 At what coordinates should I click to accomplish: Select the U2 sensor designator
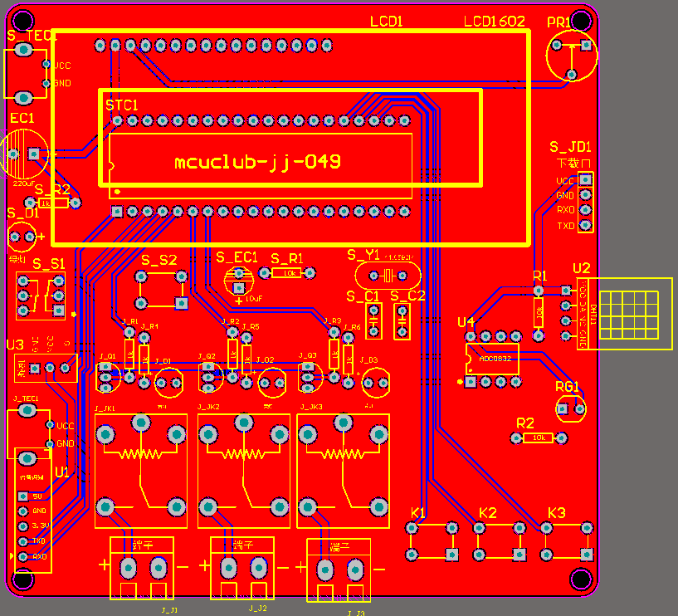tap(581, 269)
